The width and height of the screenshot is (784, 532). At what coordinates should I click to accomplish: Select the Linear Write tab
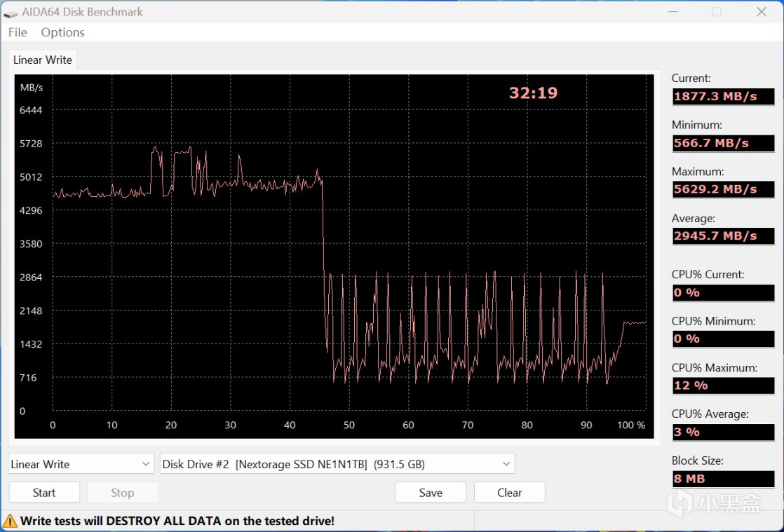click(43, 60)
